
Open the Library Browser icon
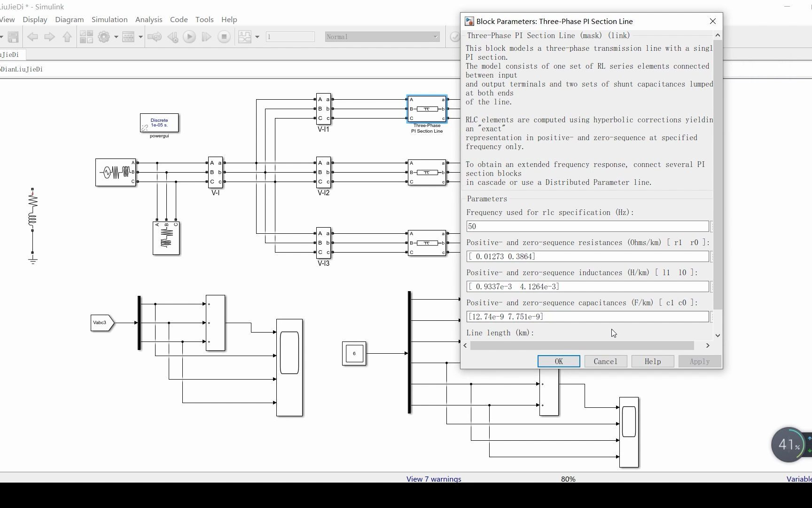(86, 37)
